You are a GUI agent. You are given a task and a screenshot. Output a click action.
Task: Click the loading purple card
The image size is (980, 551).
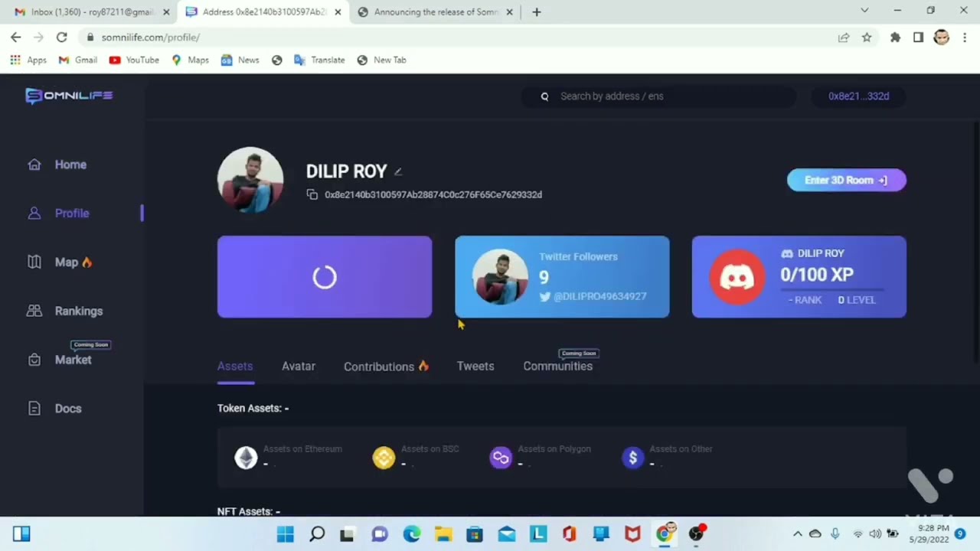(x=325, y=277)
